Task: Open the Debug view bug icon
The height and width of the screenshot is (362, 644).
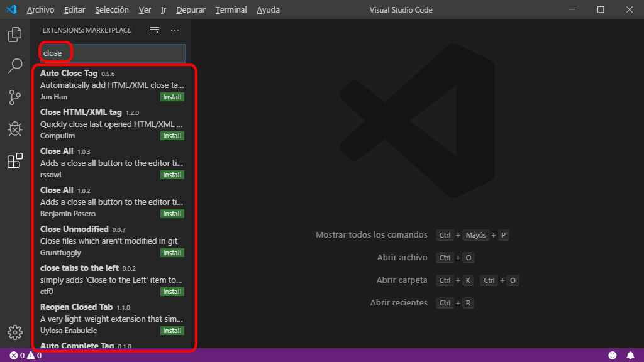Action: pos(15,129)
